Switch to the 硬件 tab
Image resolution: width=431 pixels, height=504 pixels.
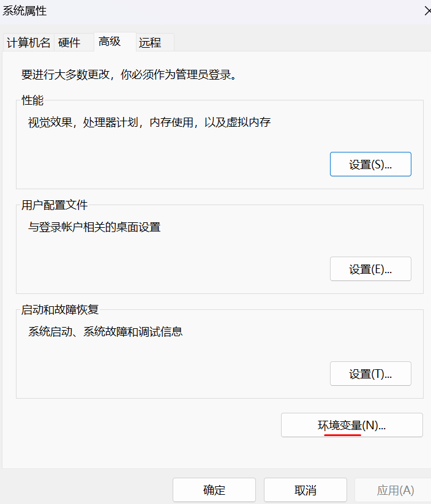[73, 42]
